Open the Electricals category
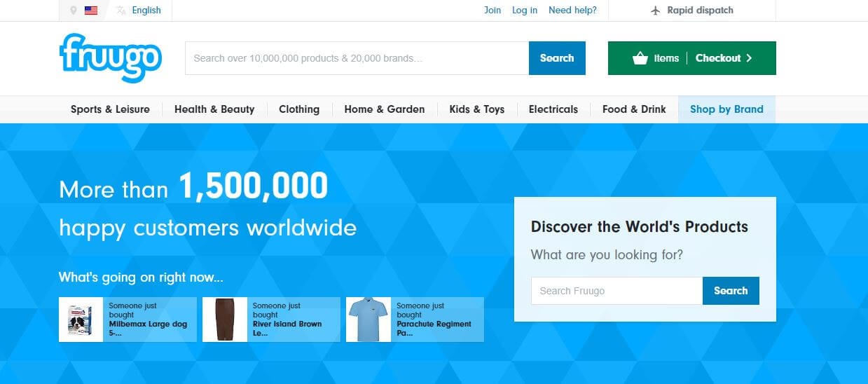 tap(553, 109)
